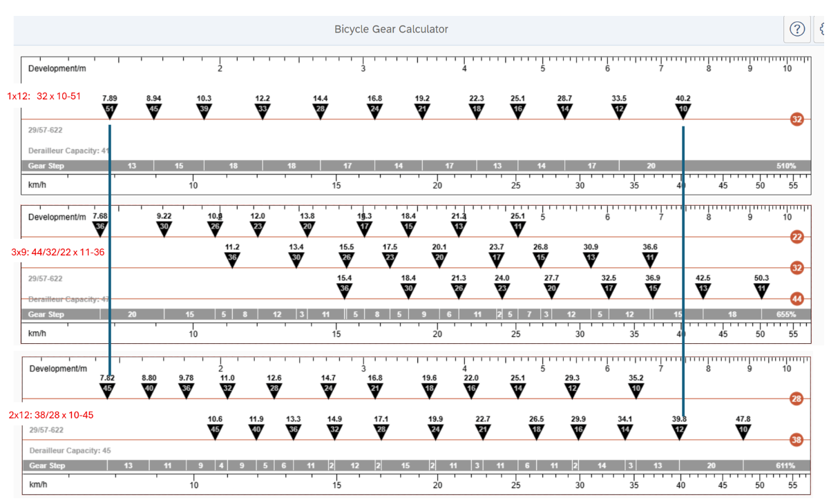The width and height of the screenshot is (829, 504).
Task: Select the 51-tooth sprocket marker labeled 7.89
Action: pyautogui.click(x=110, y=110)
